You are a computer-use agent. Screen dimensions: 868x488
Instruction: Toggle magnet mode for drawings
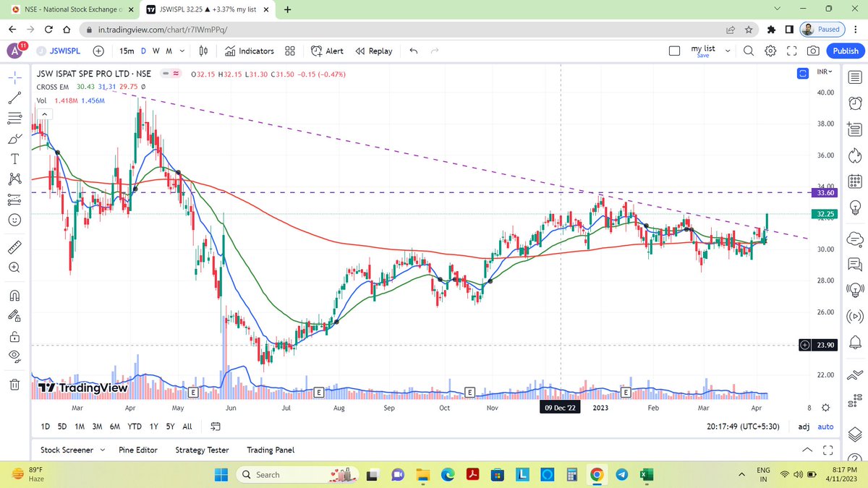(x=14, y=295)
